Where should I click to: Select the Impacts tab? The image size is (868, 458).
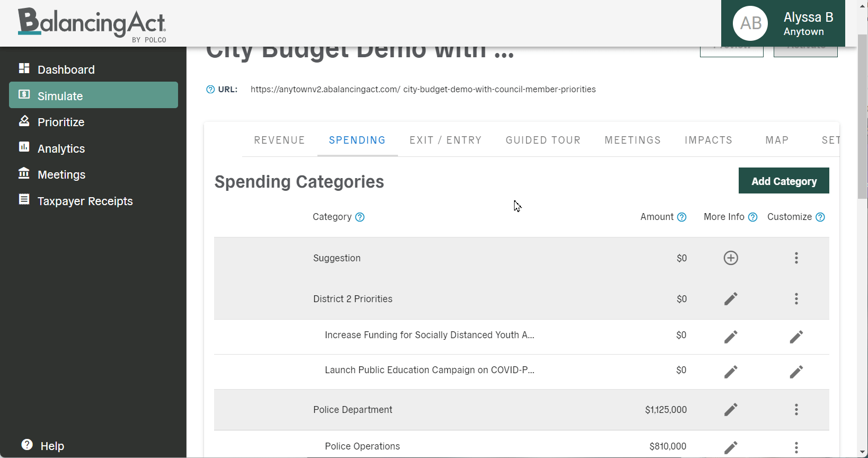pyautogui.click(x=708, y=140)
